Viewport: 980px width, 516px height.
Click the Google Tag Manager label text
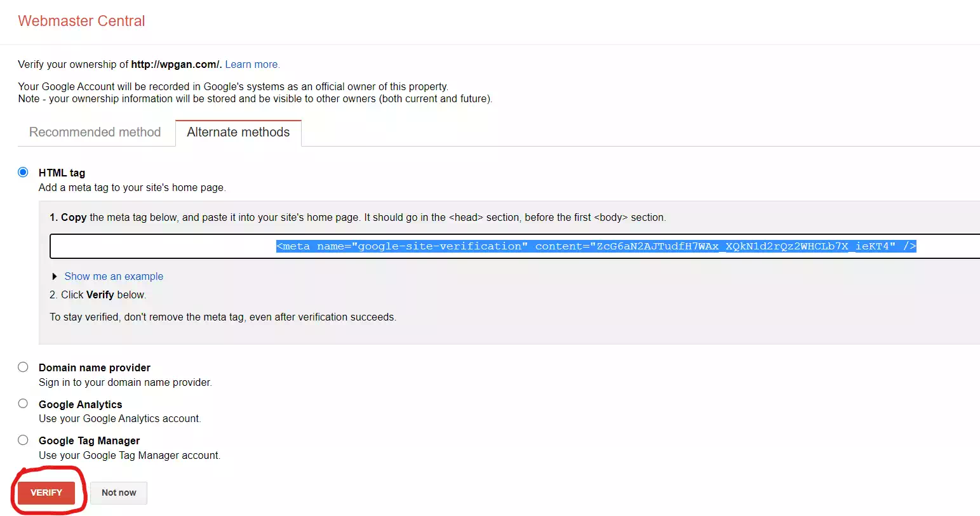tap(90, 440)
